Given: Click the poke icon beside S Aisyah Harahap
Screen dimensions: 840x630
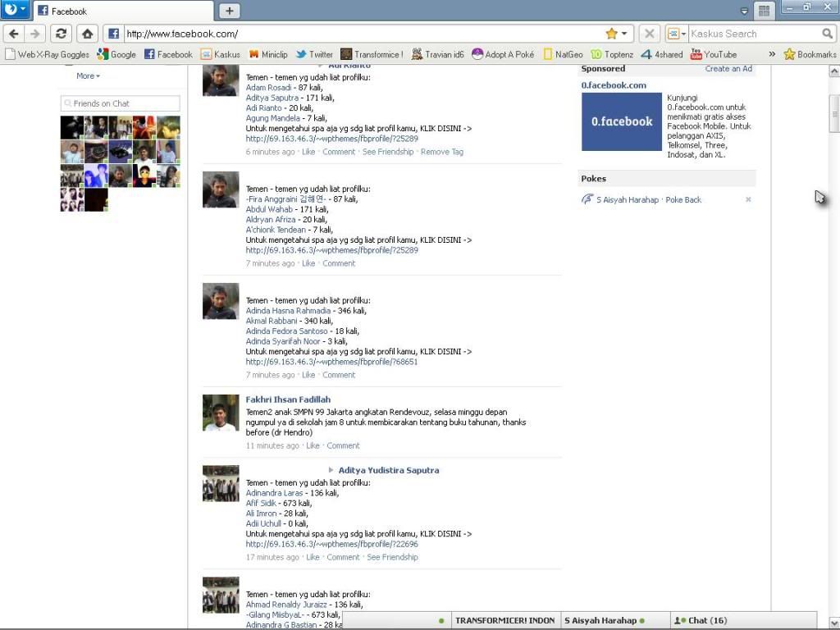Looking at the screenshot, I should 587,199.
